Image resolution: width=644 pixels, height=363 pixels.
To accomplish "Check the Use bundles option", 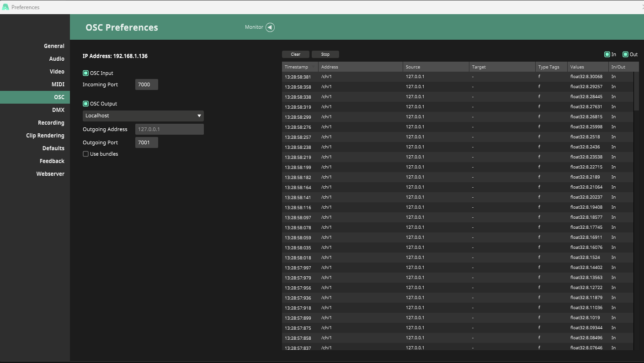I will click(85, 154).
